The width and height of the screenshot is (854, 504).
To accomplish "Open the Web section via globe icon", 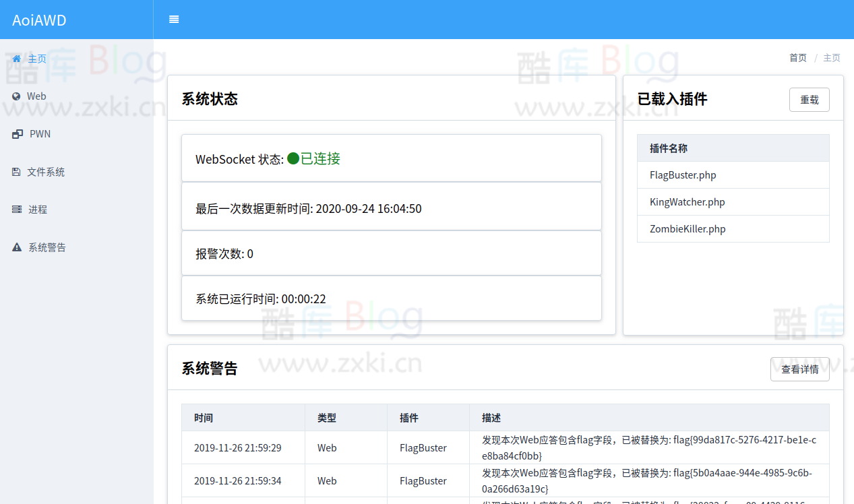I will pos(17,96).
